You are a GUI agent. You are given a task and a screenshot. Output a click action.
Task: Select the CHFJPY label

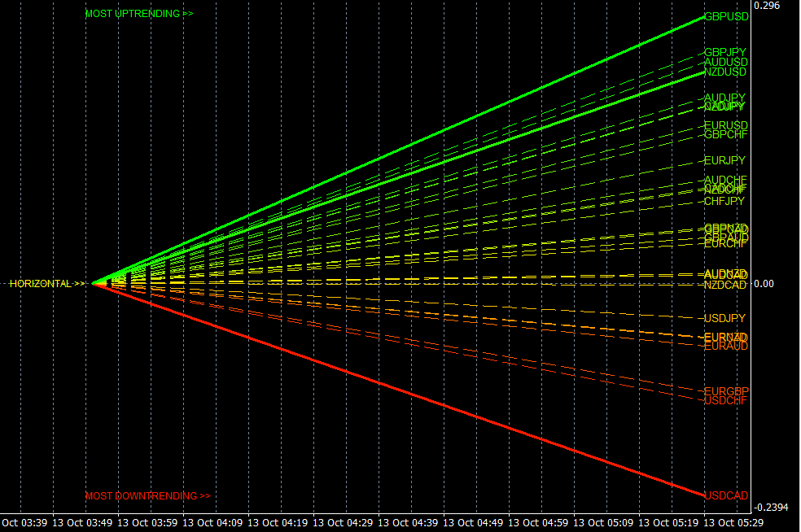click(724, 201)
